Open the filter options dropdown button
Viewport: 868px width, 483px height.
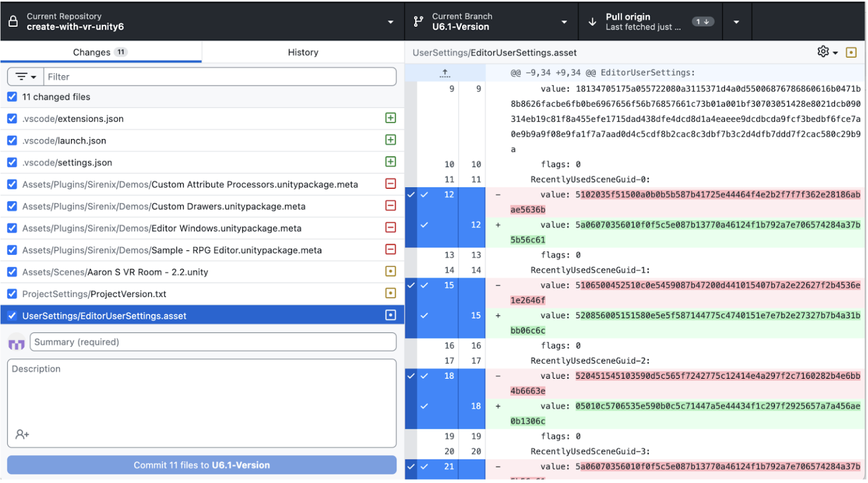pyautogui.click(x=26, y=77)
